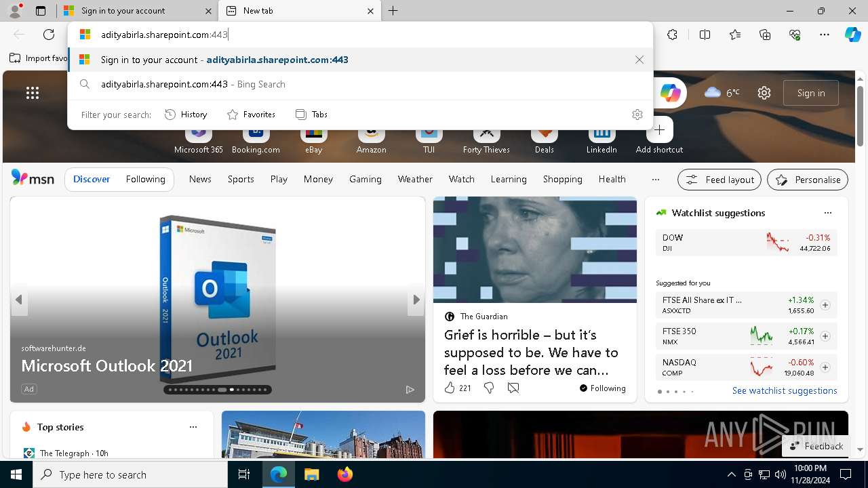Screen dimensions: 868x488
Task: Open the Shopping category
Action: click(x=562, y=179)
